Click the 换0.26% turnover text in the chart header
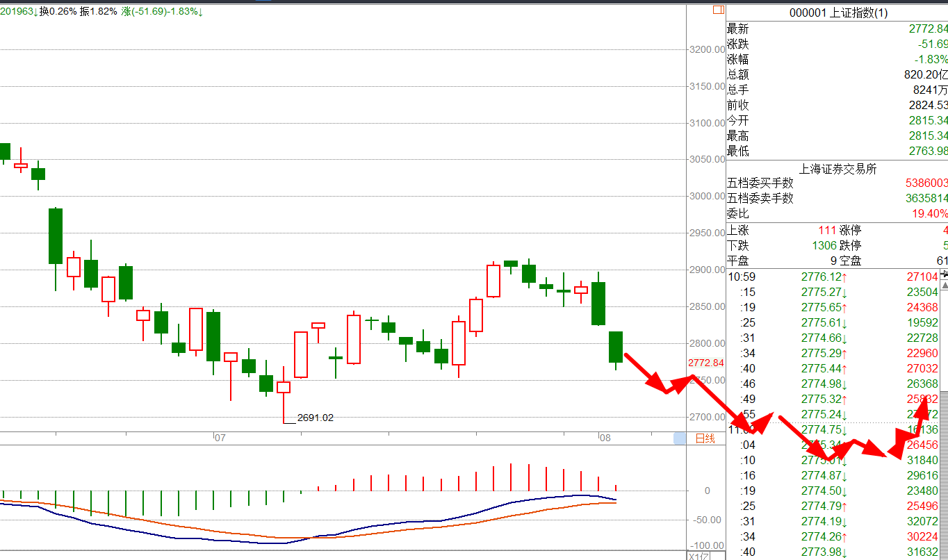Image resolution: width=948 pixels, height=560 pixels. click(x=58, y=12)
